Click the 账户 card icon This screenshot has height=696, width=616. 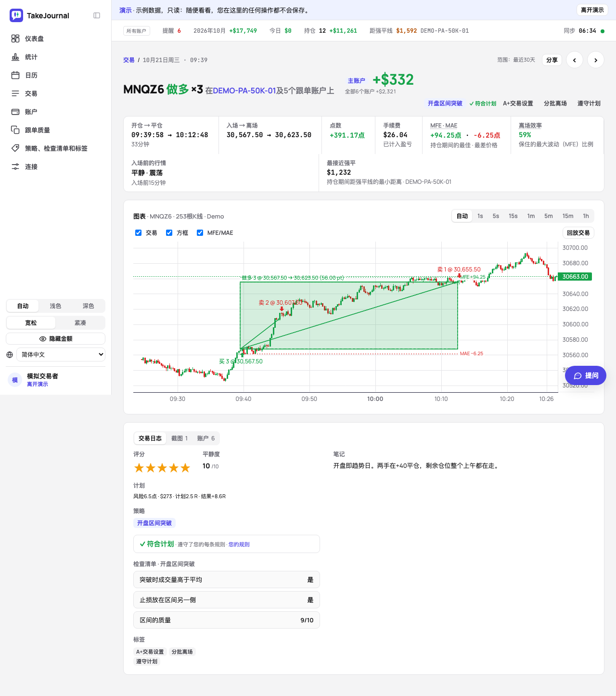[15, 112]
